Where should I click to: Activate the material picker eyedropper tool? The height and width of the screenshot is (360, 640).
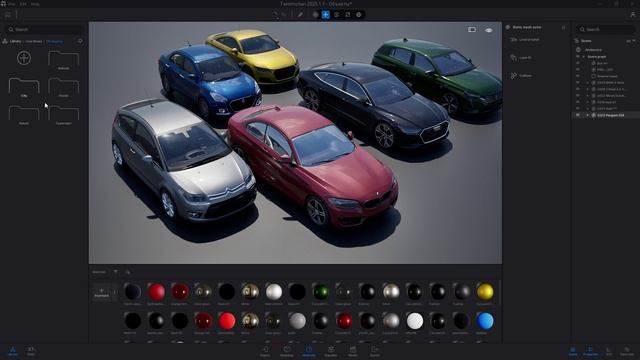pos(300,15)
